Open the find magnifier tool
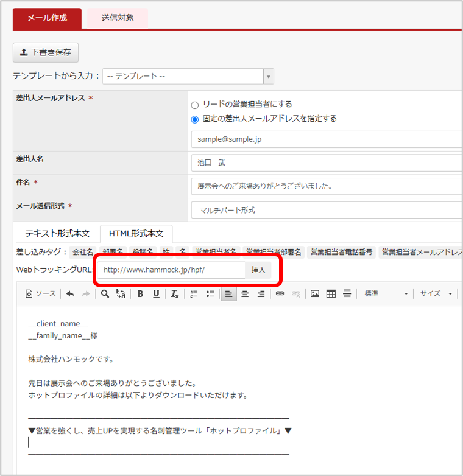This screenshot has width=463, height=476. (105, 293)
